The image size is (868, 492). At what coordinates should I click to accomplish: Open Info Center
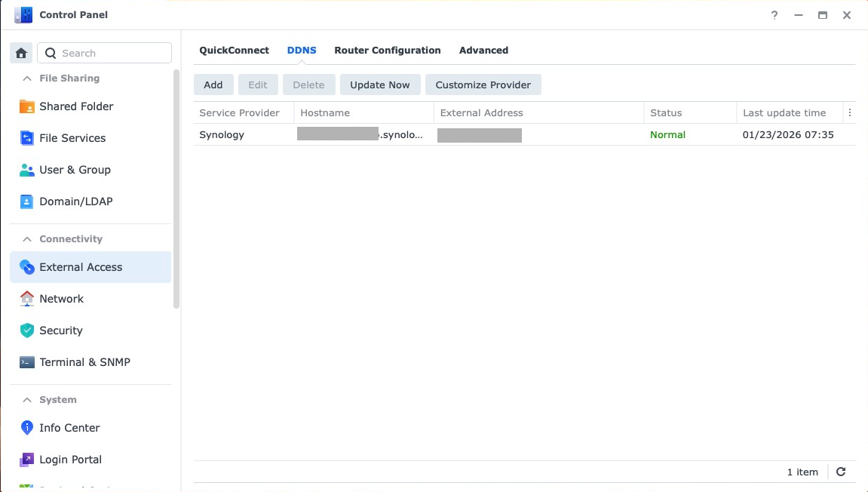pos(69,428)
